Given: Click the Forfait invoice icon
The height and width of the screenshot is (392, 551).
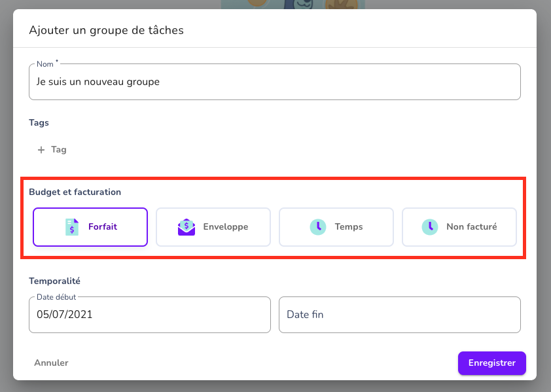Looking at the screenshot, I should (72, 227).
